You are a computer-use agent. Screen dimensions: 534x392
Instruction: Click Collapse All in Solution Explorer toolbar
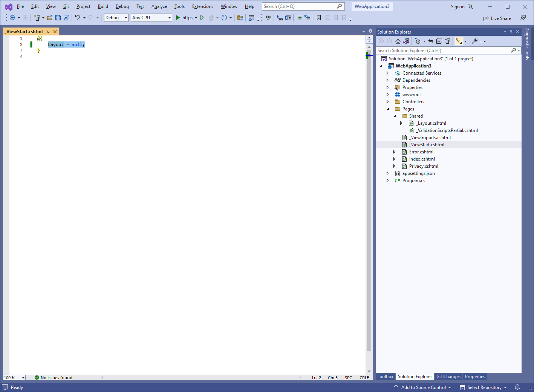439,41
